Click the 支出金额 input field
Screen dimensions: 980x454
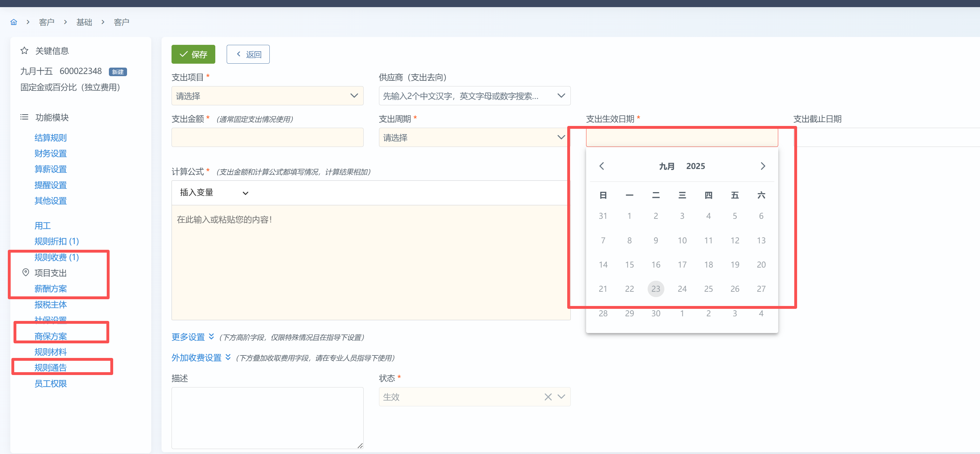coord(267,137)
